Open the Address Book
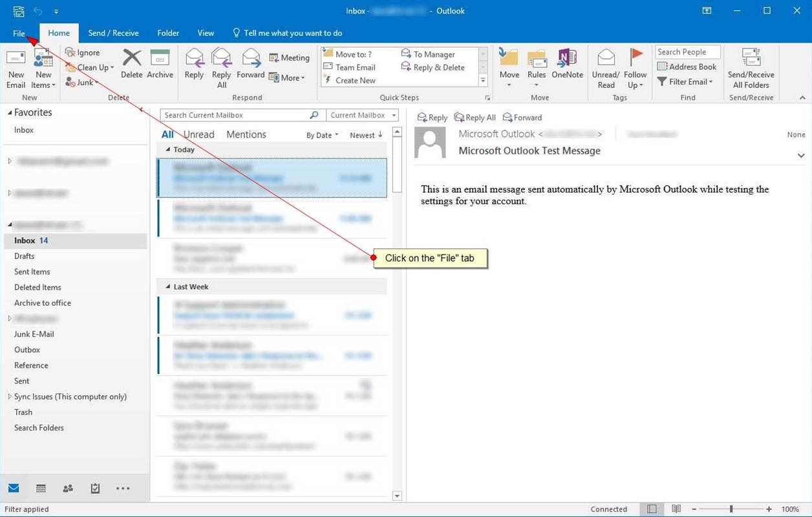 coord(687,67)
